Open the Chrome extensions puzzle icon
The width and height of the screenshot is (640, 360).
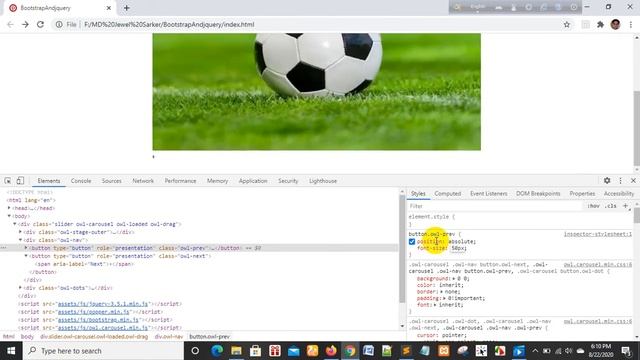click(x=600, y=24)
